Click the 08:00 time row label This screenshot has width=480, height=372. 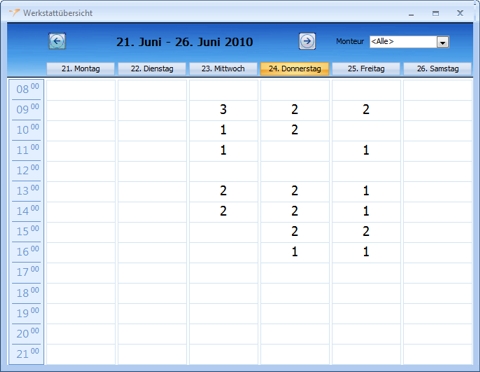click(27, 89)
